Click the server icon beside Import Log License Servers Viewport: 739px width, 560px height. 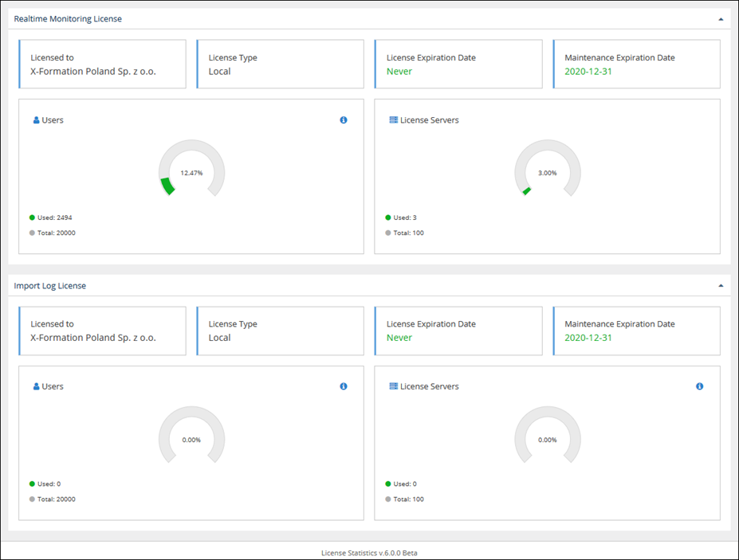(x=394, y=386)
